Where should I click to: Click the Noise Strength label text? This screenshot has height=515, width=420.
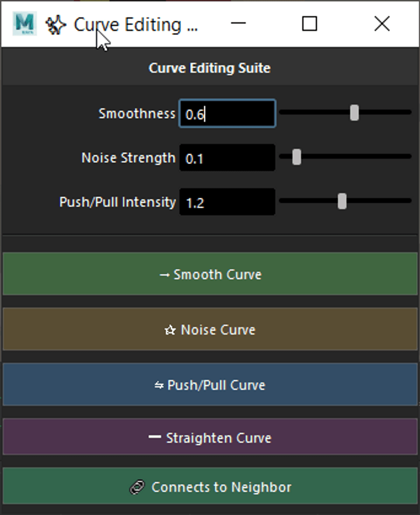[x=128, y=158]
